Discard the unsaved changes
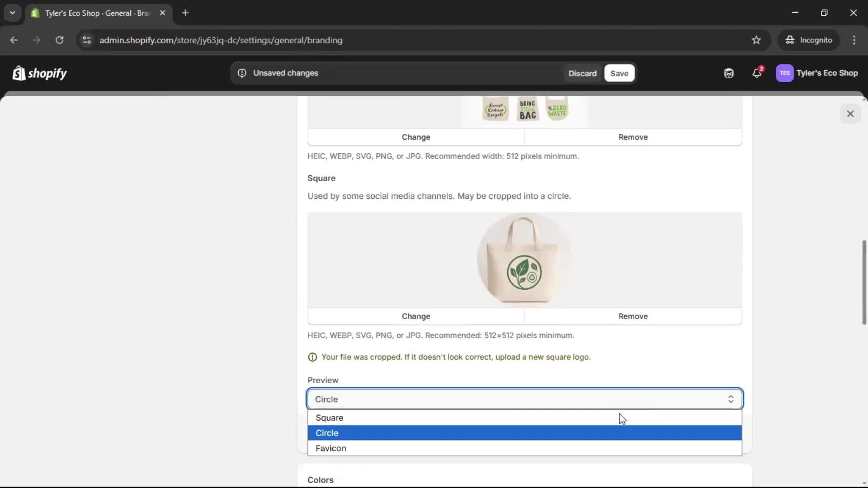The width and height of the screenshot is (868, 488). click(x=582, y=73)
